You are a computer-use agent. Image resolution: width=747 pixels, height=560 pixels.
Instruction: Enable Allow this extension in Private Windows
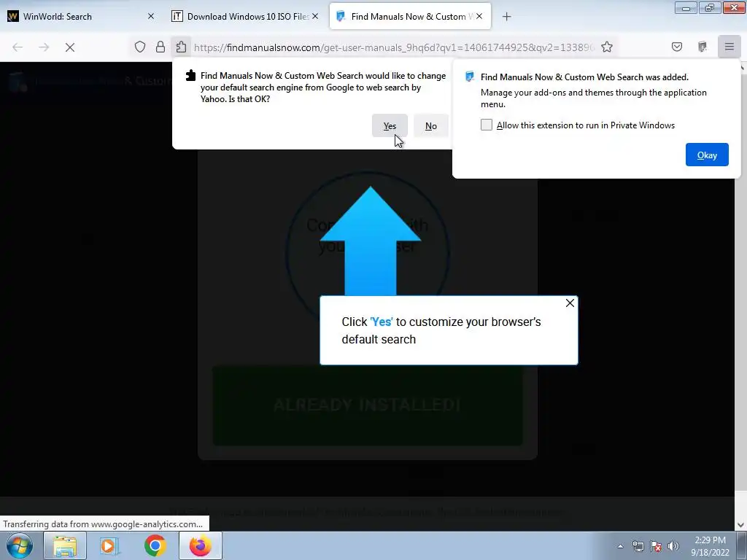pos(486,125)
